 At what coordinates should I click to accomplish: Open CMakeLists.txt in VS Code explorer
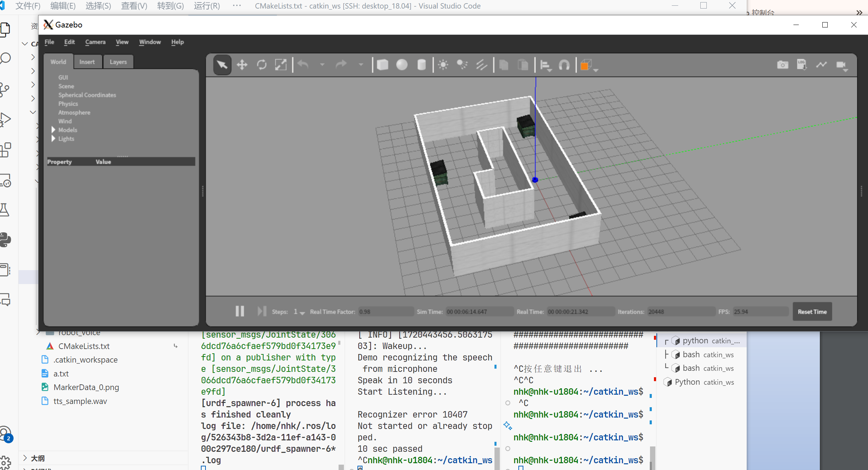click(84, 346)
